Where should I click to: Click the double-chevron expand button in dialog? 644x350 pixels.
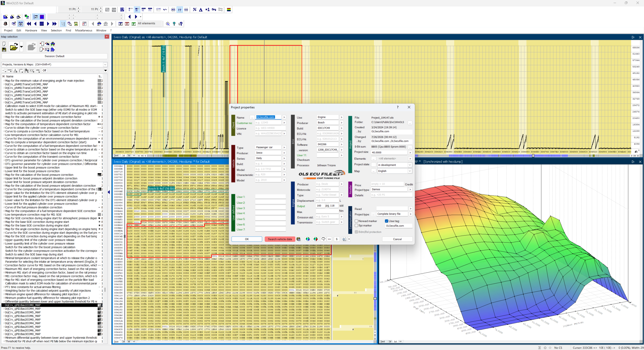(329, 239)
